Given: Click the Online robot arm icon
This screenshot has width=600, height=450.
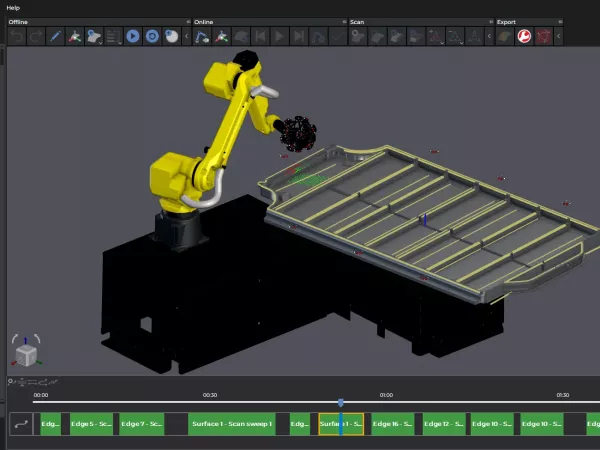Looking at the screenshot, I should pyautogui.click(x=202, y=37).
